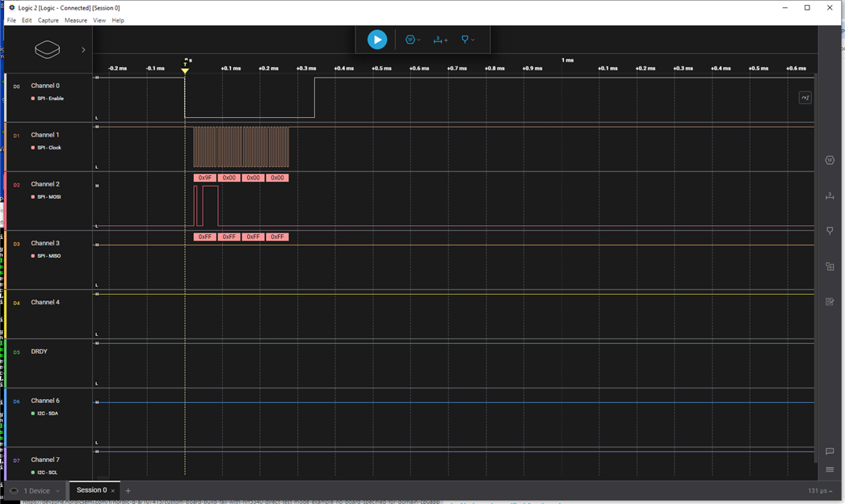
Task: Open the Capture menu
Action: point(48,20)
